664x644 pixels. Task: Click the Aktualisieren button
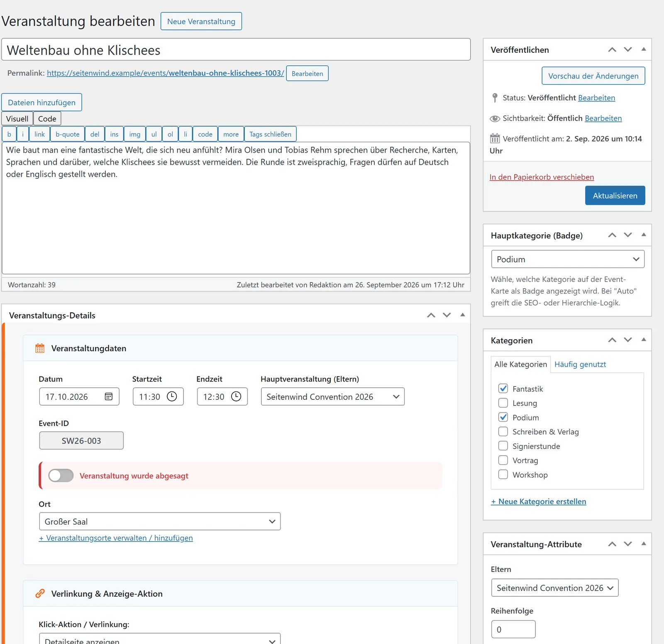pos(615,195)
